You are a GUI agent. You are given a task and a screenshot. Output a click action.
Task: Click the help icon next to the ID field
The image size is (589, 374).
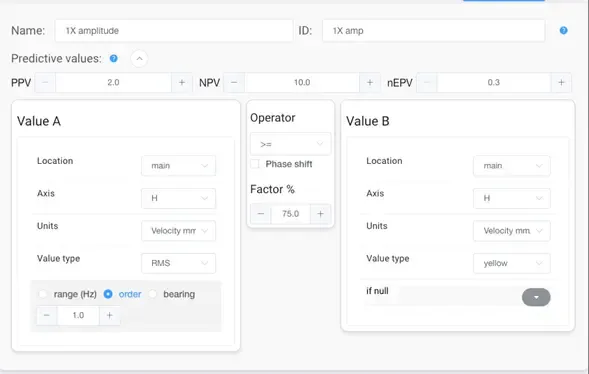coord(563,30)
